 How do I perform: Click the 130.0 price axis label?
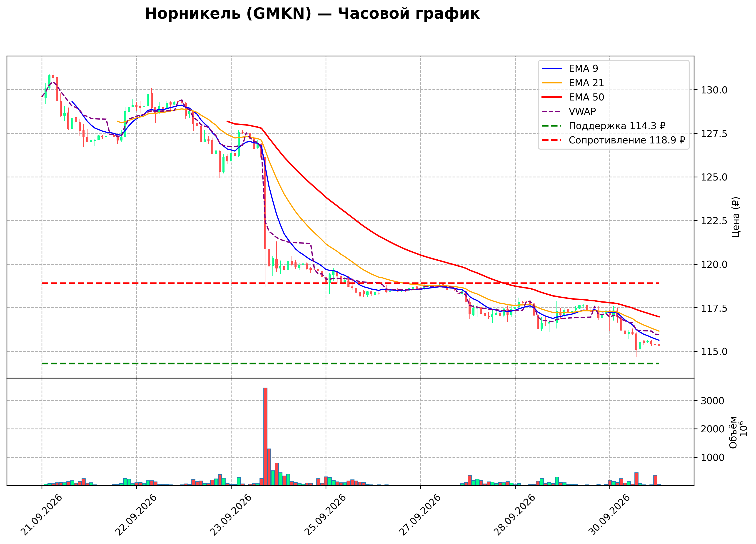click(x=714, y=90)
